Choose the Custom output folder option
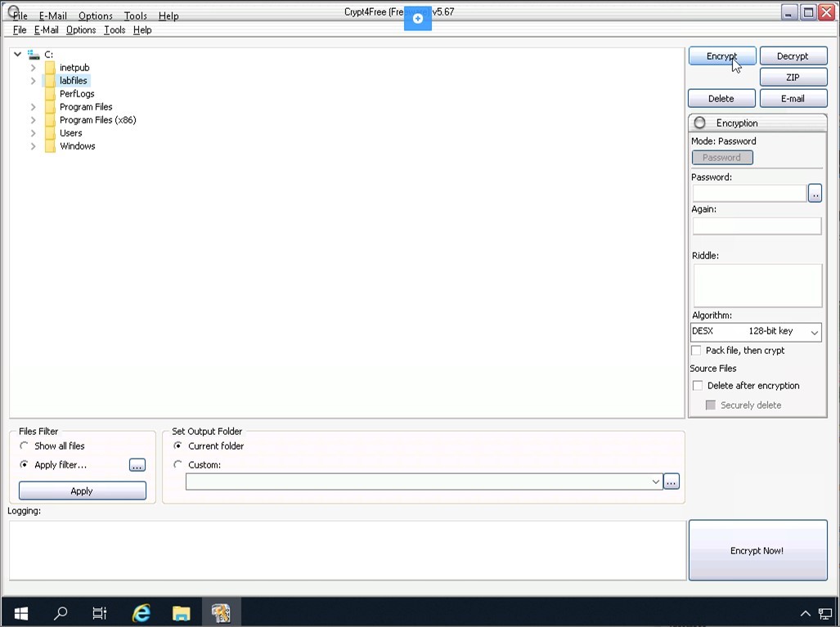This screenshot has width=840, height=627. click(x=178, y=465)
